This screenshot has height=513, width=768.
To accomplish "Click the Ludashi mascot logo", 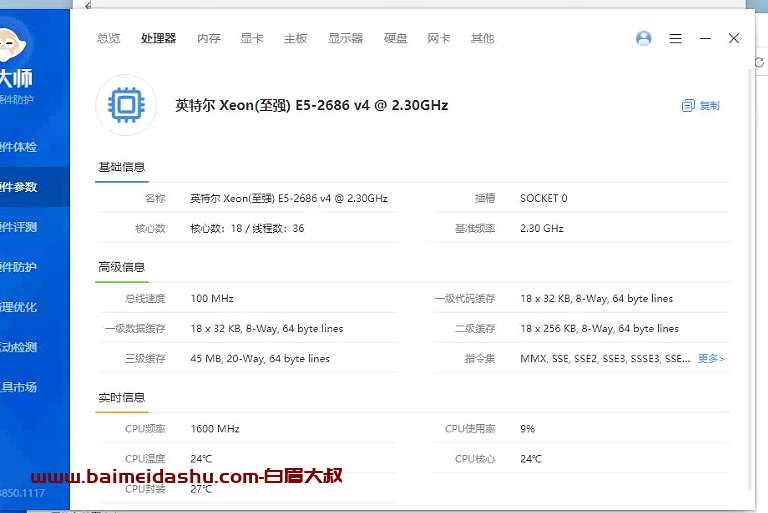I will 11,45.
